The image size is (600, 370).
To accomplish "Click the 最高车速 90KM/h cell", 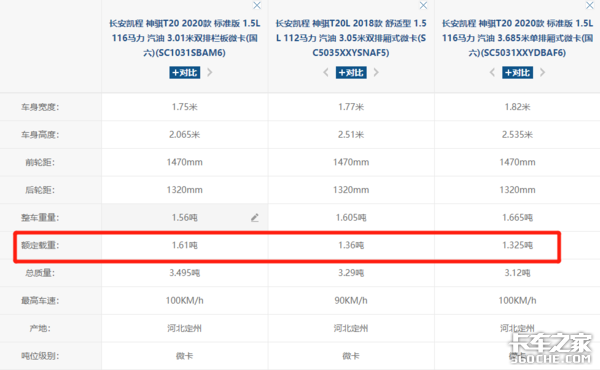I will tap(351, 301).
